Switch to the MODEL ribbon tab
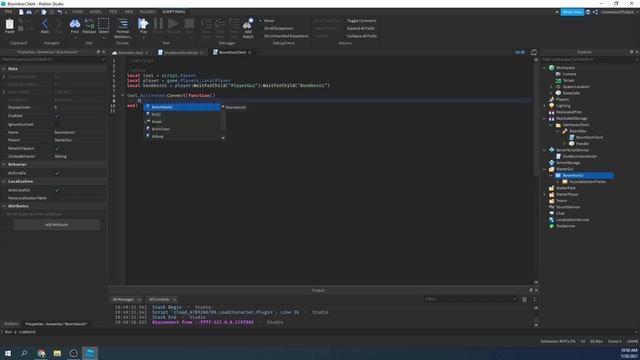 pos(96,12)
